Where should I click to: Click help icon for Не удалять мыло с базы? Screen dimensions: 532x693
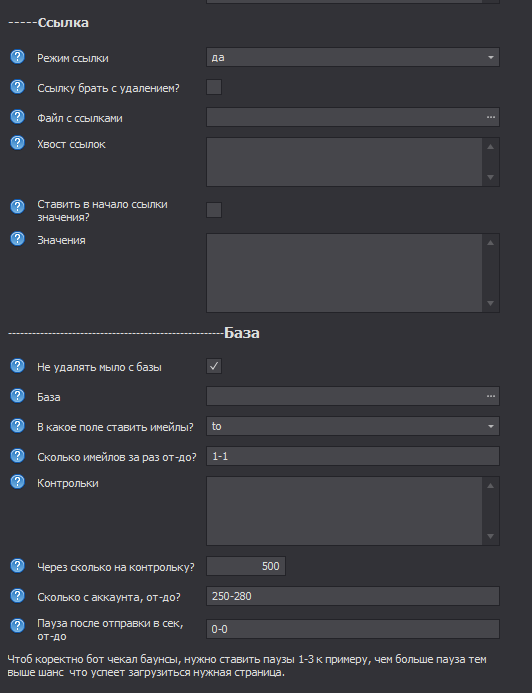pos(17,366)
